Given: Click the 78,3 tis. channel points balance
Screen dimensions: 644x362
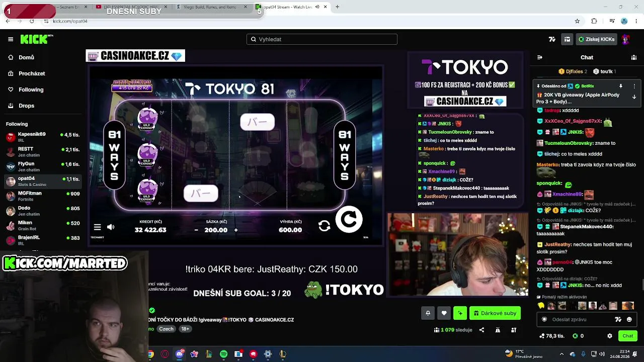Looking at the screenshot, I should tap(551, 336).
